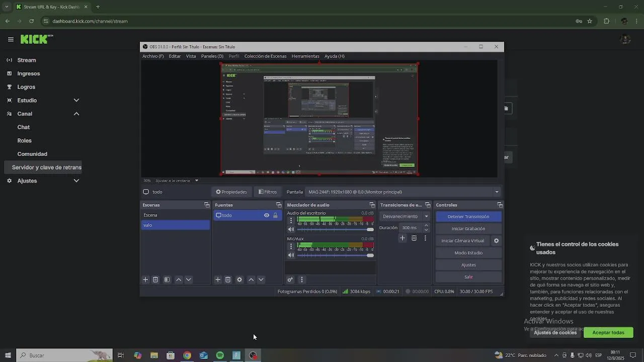
Task: Mute Audio del escritorio speaker
Action: [291, 230]
